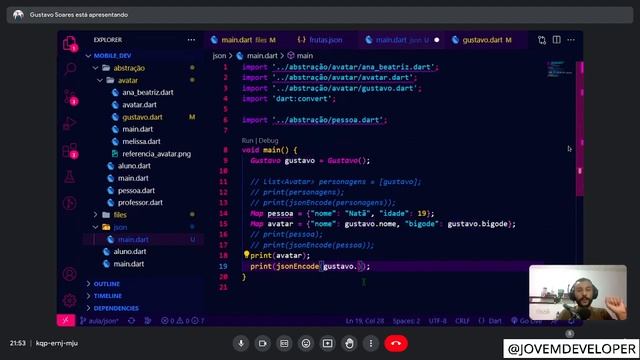Leave the call with the red hang-up button
Image resolution: width=640 pixels, height=360 pixels.
(x=396, y=344)
